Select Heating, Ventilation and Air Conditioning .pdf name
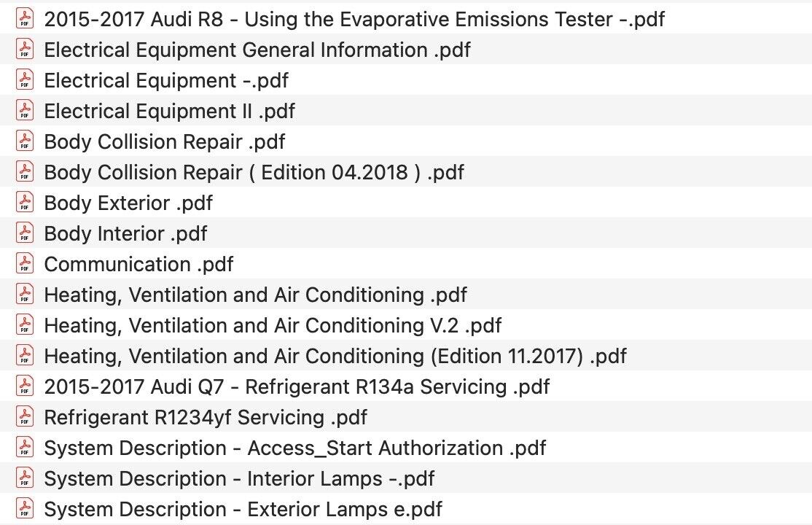 click(x=255, y=295)
